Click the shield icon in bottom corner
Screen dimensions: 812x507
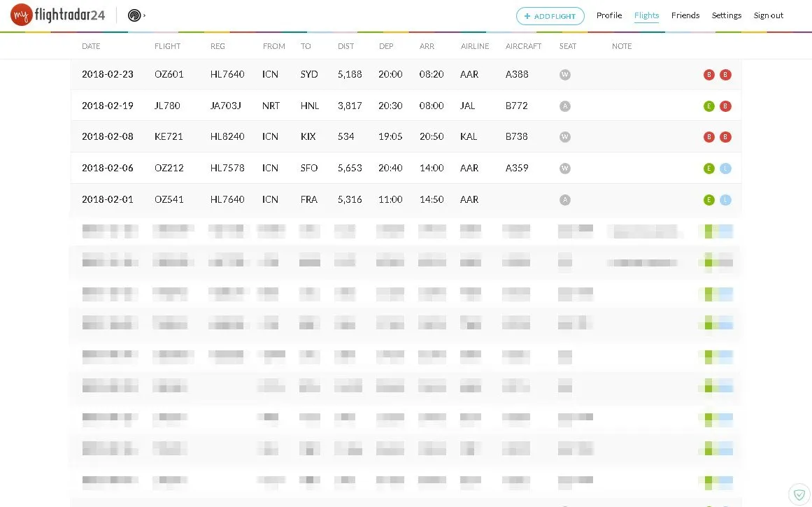[799, 494]
